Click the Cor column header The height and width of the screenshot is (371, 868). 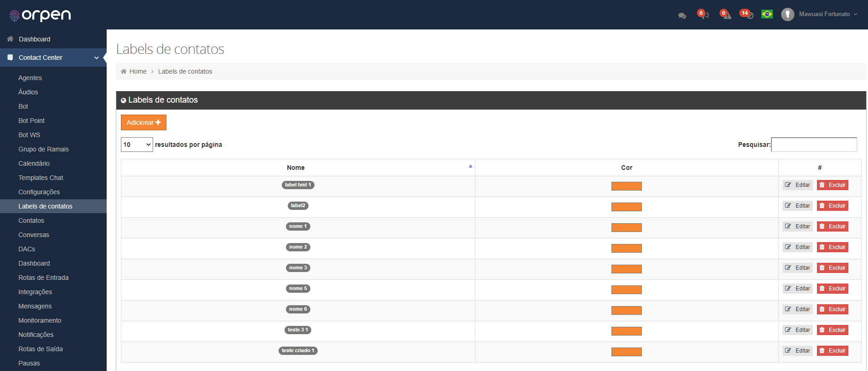627,168
